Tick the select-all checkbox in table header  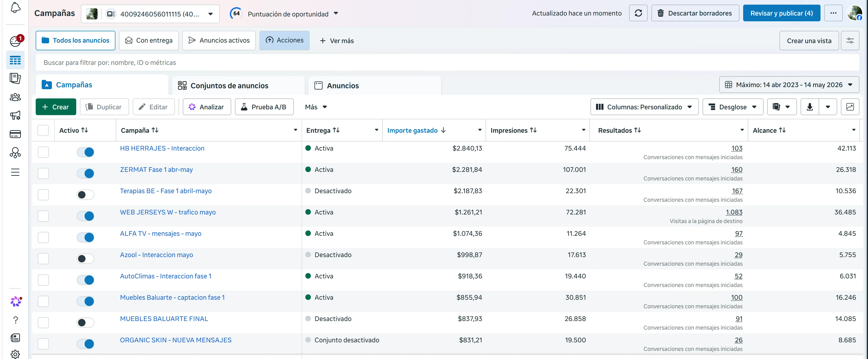coord(43,130)
